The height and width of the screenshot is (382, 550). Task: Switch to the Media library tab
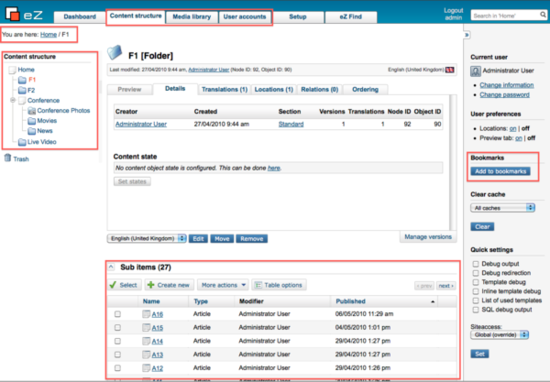tap(192, 17)
